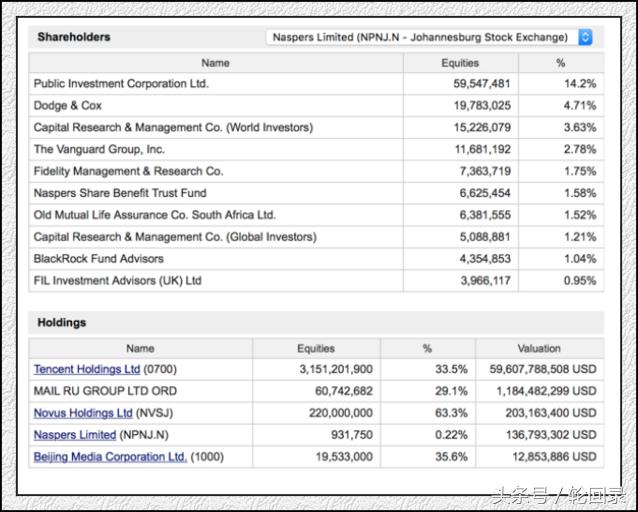638x512 pixels.
Task: Open Tencent Holdings Ltd link
Action: (87, 369)
